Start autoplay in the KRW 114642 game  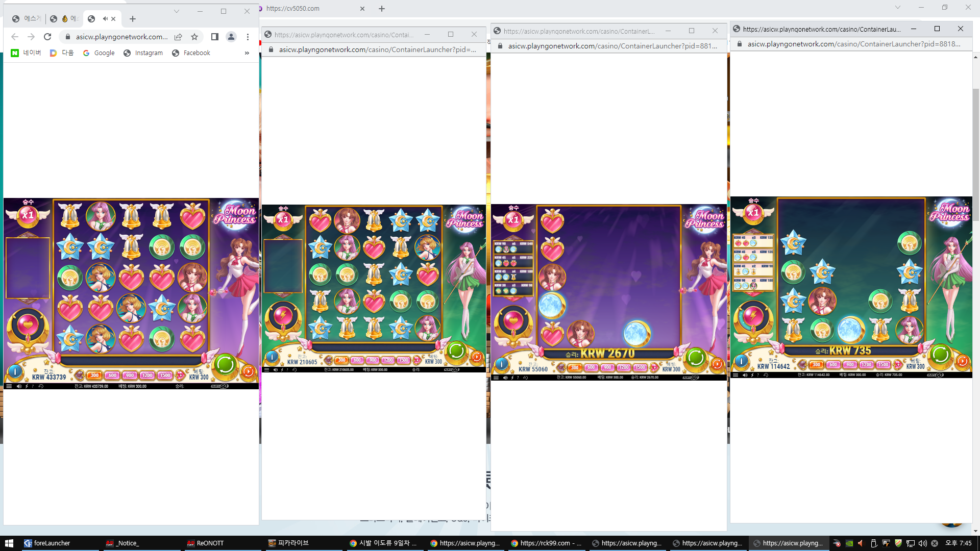(x=962, y=361)
